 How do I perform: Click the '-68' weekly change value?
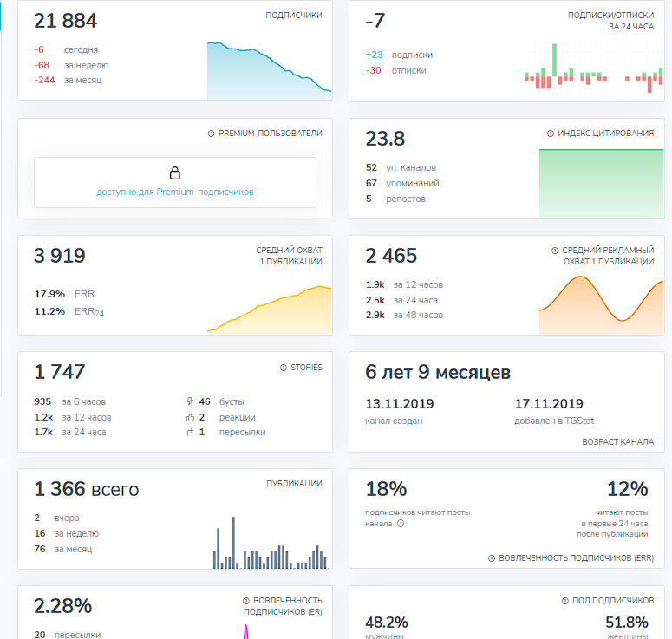[42, 65]
